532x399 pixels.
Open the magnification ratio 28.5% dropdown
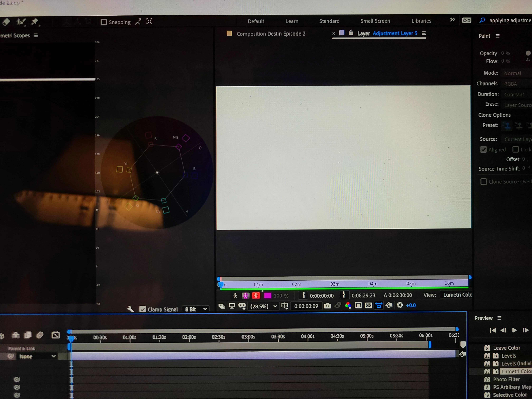264,306
